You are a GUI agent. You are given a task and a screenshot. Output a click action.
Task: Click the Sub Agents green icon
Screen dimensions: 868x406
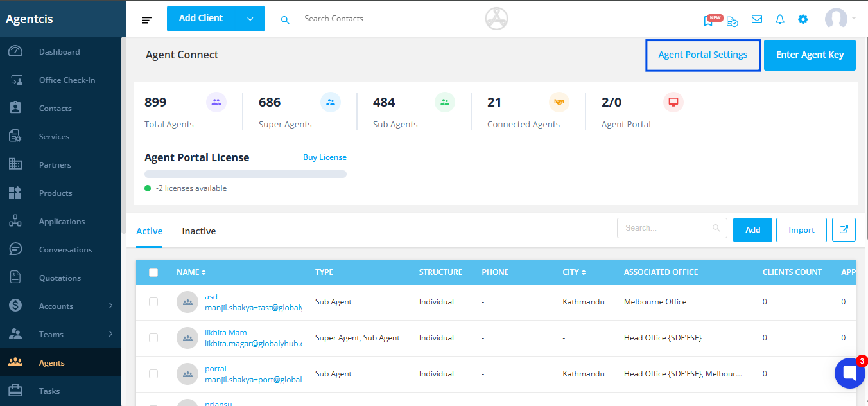(445, 102)
